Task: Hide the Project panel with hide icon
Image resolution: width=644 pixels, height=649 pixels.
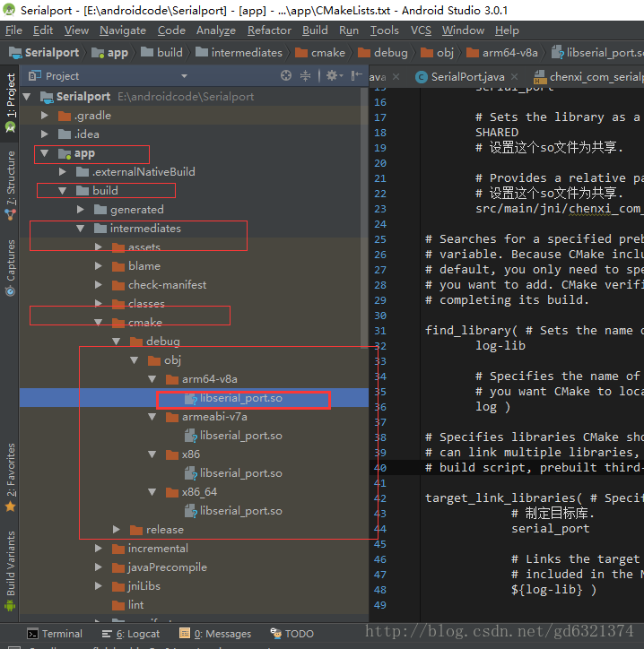Action: pyautogui.click(x=356, y=75)
